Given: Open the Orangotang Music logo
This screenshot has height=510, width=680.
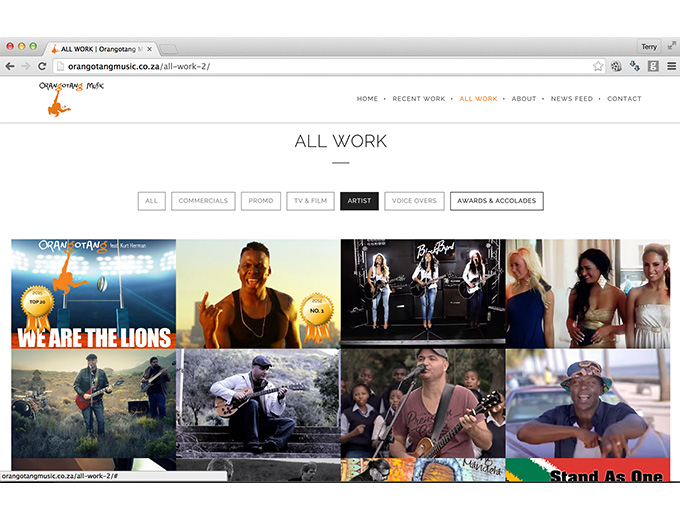Looking at the screenshot, I should pyautogui.click(x=71, y=99).
